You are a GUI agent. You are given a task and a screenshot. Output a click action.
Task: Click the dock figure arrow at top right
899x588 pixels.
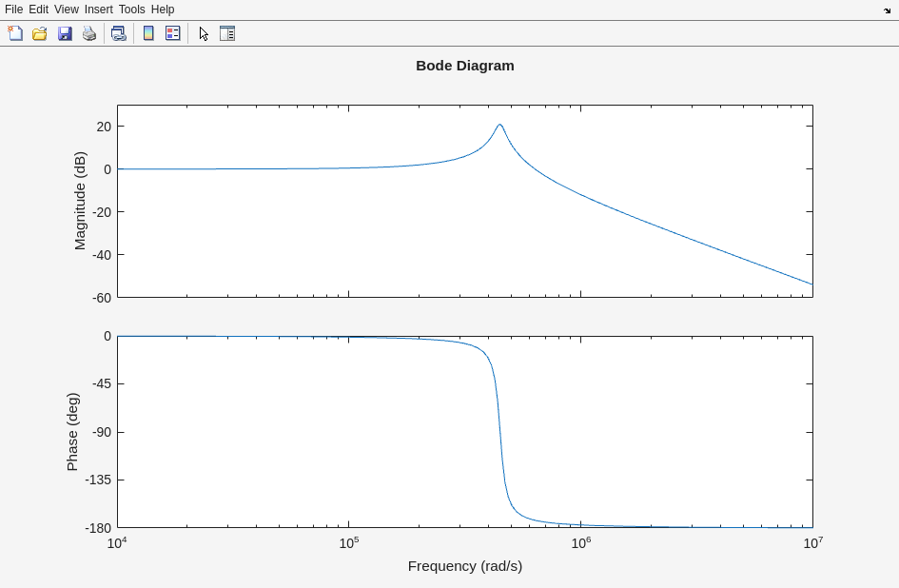point(887,10)
